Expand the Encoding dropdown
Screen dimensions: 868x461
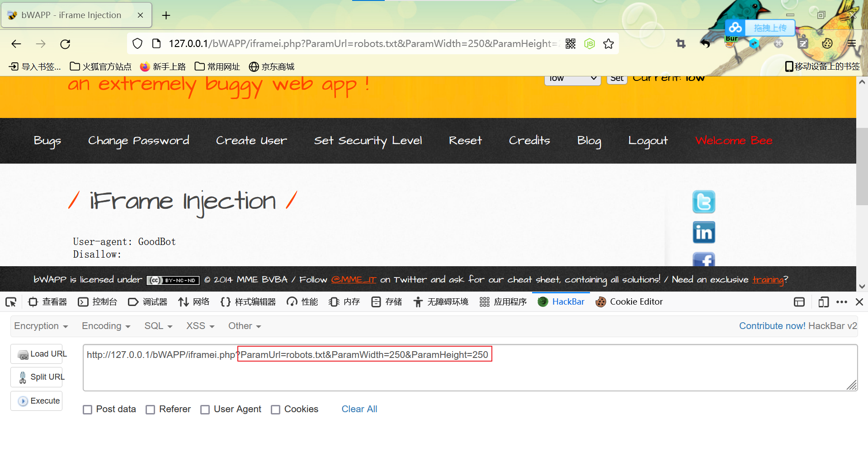click(106, 326)
